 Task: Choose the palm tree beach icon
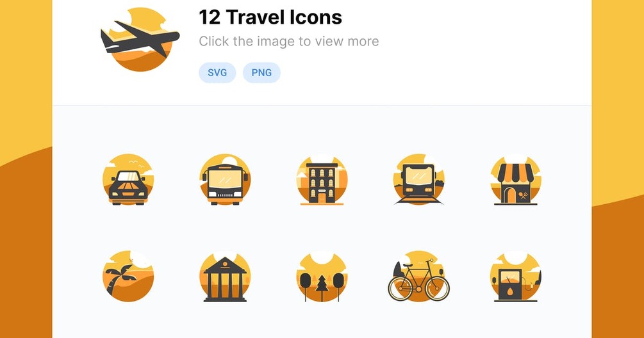pyautogui.click(x=128, y=277)
